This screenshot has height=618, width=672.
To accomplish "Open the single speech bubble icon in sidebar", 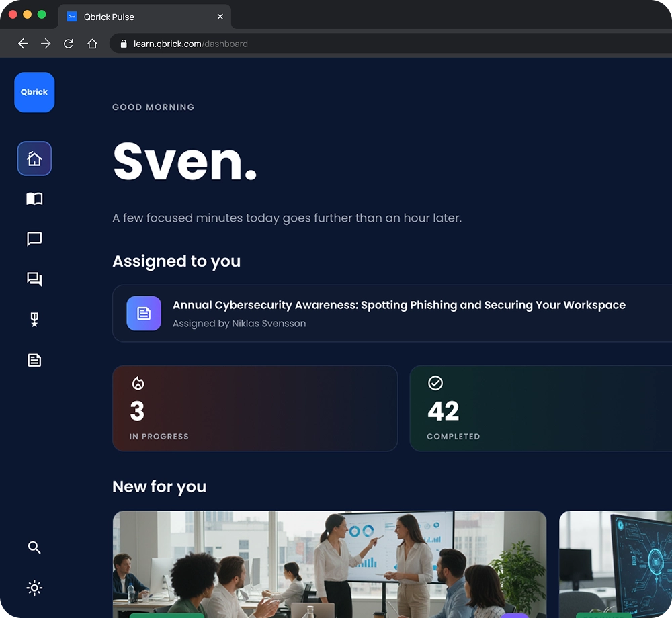I will tap(34, 238).
